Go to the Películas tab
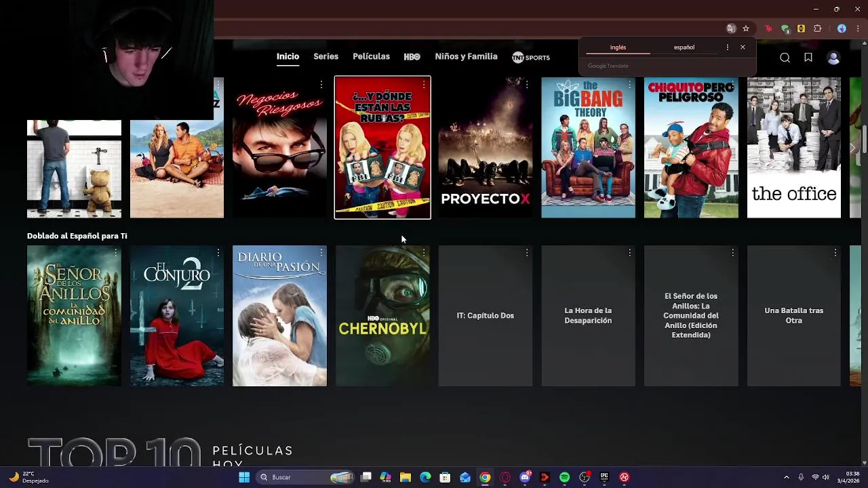 tap(371, 57)
